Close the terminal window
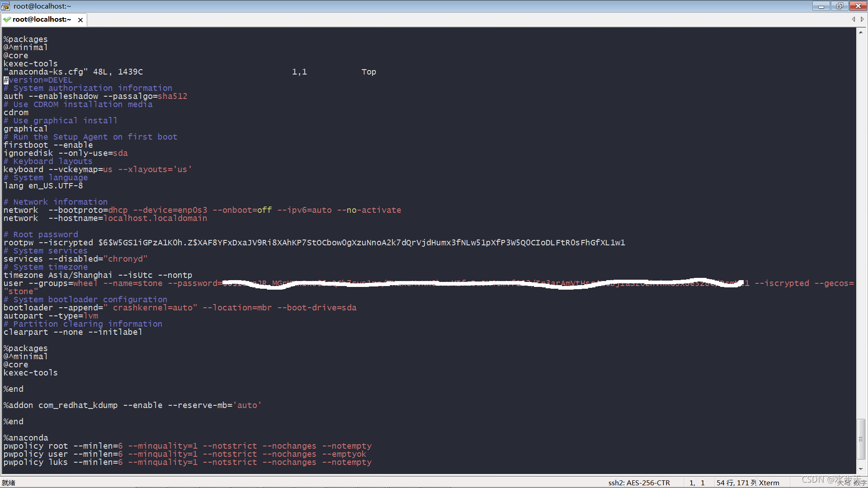 tap(858, 6)
